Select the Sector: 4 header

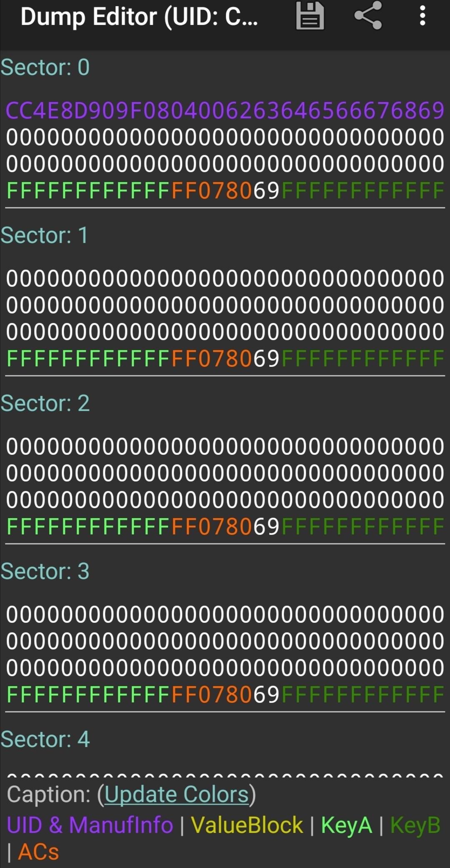pyautogui.click(x=45, y=739)
